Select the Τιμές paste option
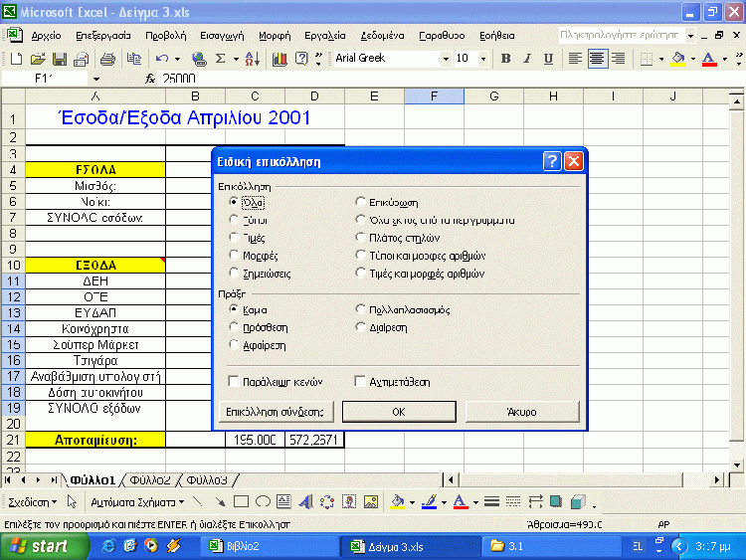The image size is (746, 560). pyautogui.click(x=247, y=238)
